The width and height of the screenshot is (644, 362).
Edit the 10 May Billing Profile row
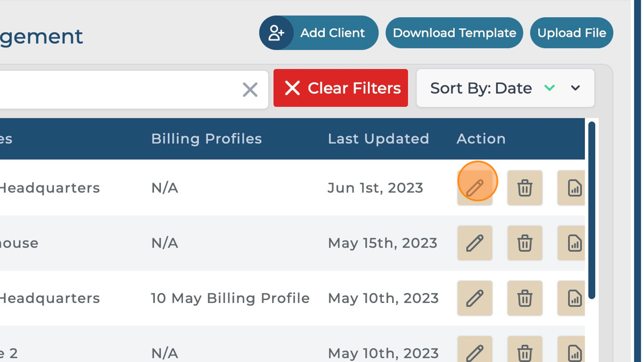tap(475, 298)
